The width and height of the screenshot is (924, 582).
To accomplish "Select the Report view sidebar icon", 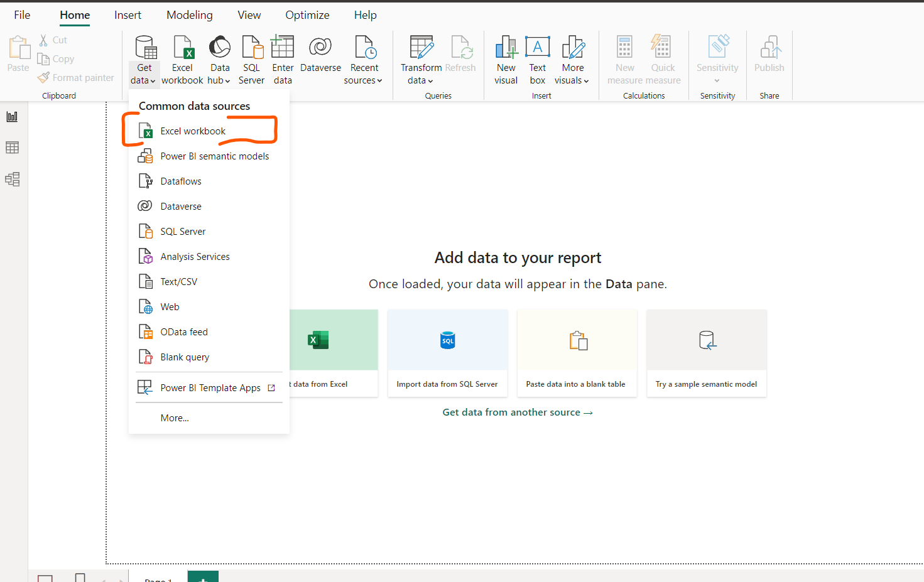I will pos(13,116).
